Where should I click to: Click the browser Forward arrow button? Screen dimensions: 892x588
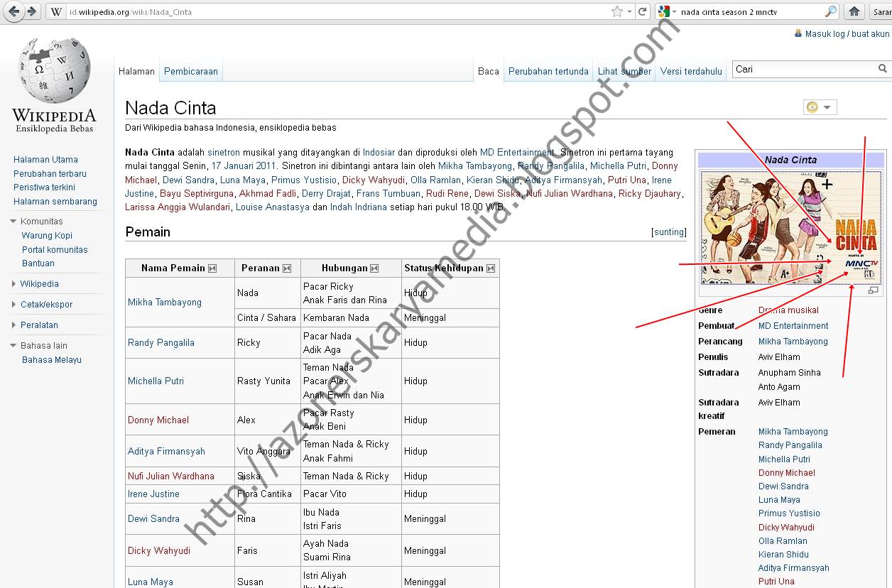click(31, 11)
